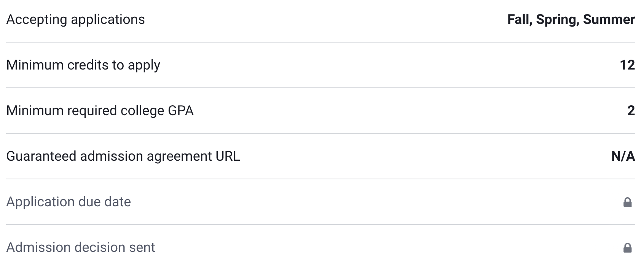Click the lock icon beside Application due date

click(627, 202)
